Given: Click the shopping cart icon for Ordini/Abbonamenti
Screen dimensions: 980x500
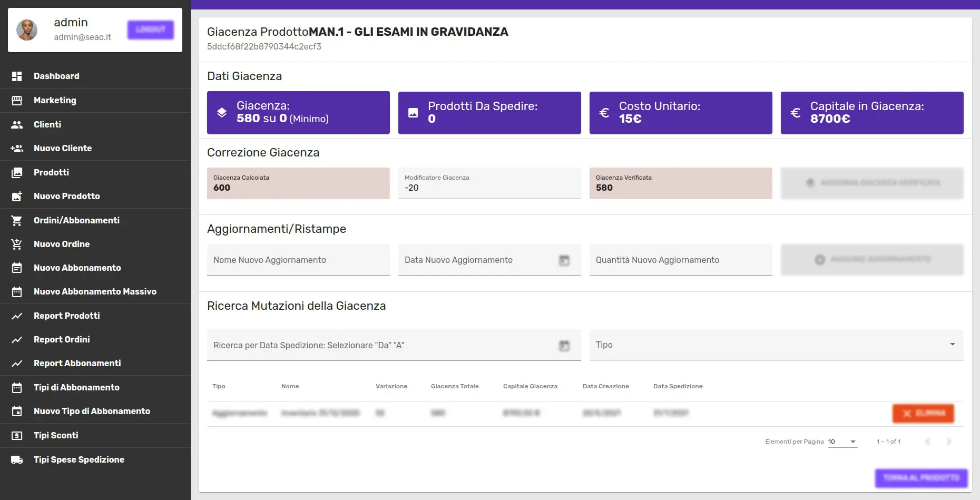Looking at the screenshot, I should (17, 221).
